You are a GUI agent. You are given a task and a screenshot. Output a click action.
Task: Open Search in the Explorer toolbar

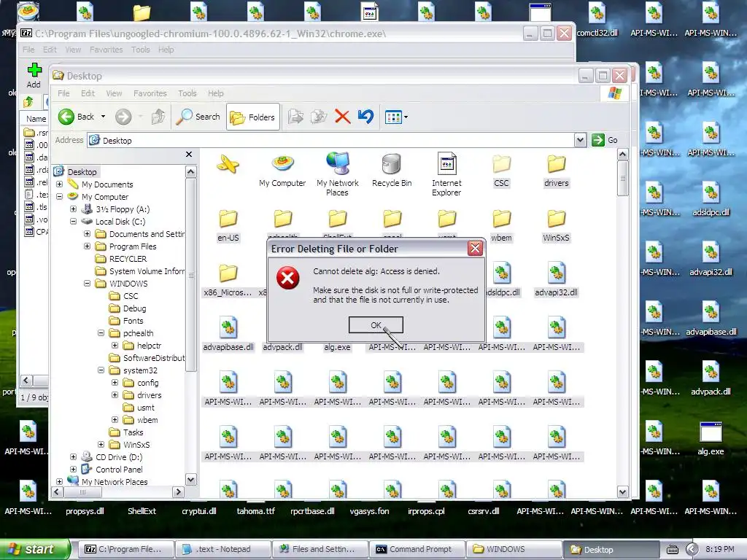click(x=198, y=117)
